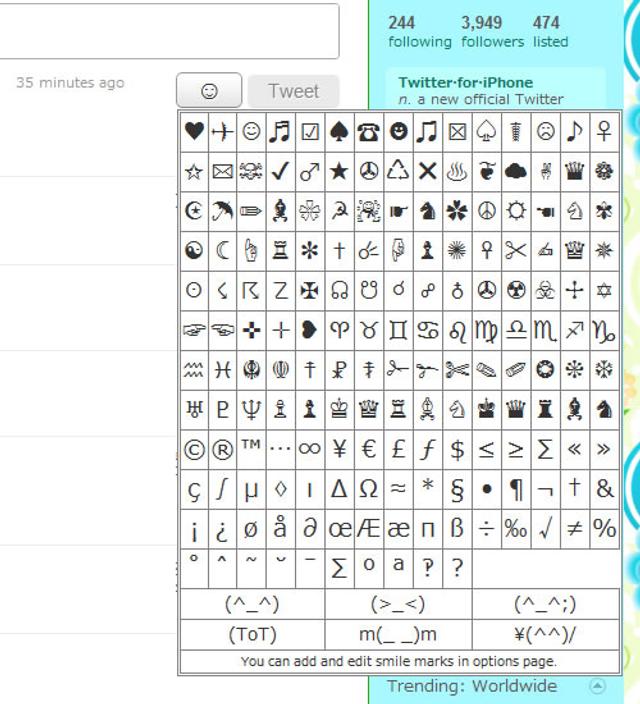Insert the yen currency symbol
The height and width of the screenshot is (704, 640).
coord(340,449)
